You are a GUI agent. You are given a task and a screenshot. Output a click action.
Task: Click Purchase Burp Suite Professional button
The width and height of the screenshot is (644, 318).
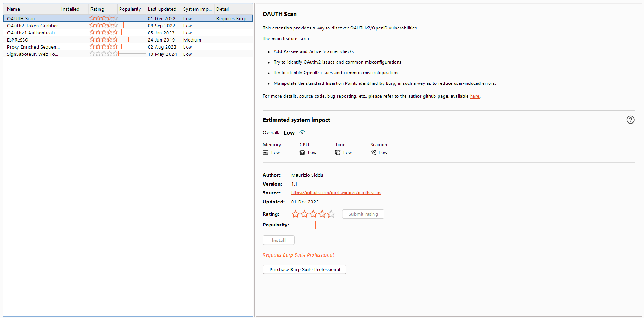tap(304, 270)
